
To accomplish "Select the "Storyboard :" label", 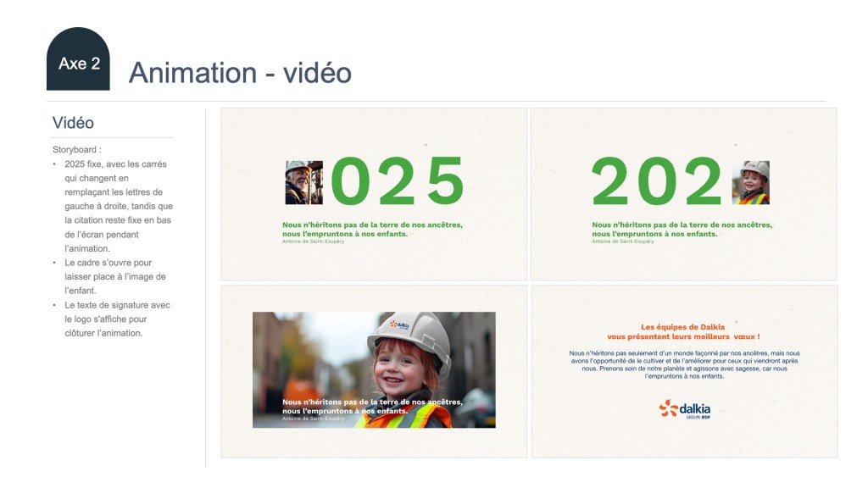I will pos(76,149).
